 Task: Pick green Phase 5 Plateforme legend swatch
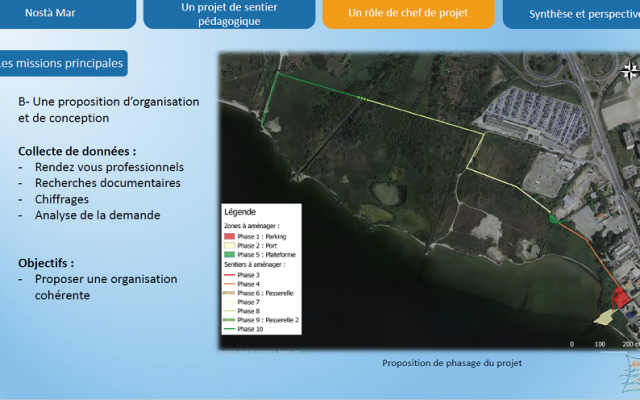229,255
